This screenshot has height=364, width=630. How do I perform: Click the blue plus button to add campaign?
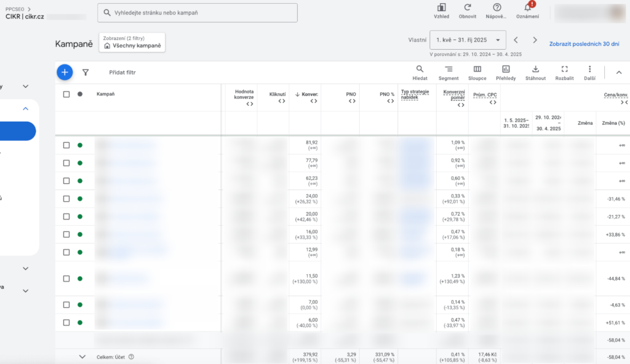pos(65,73)
